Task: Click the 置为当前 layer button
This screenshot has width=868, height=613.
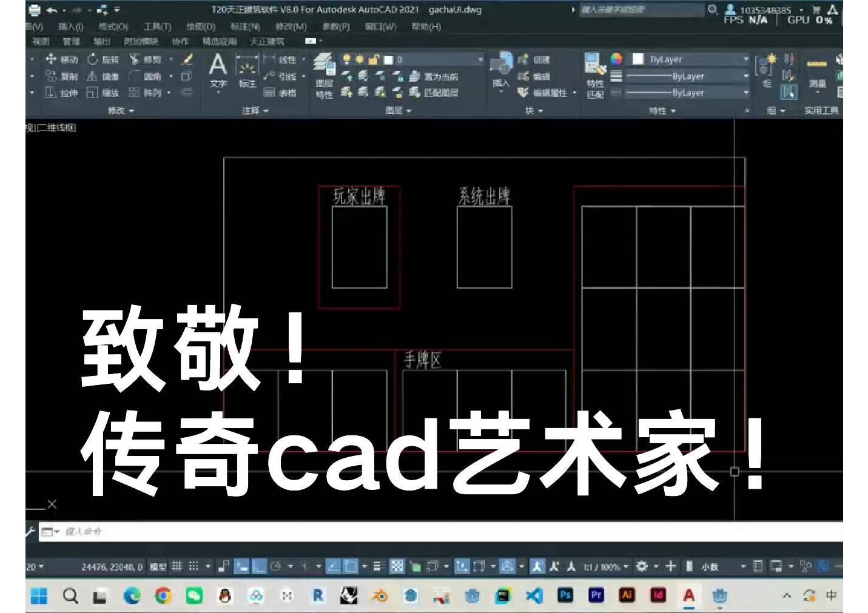Action: coord(434,76)
